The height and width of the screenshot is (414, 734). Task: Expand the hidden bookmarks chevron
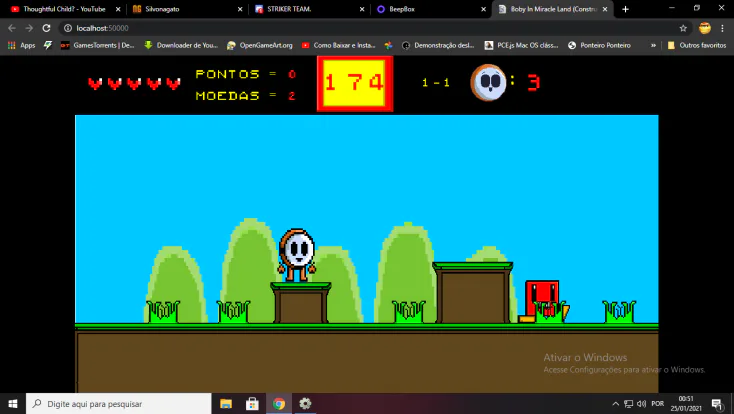[653, 45]
